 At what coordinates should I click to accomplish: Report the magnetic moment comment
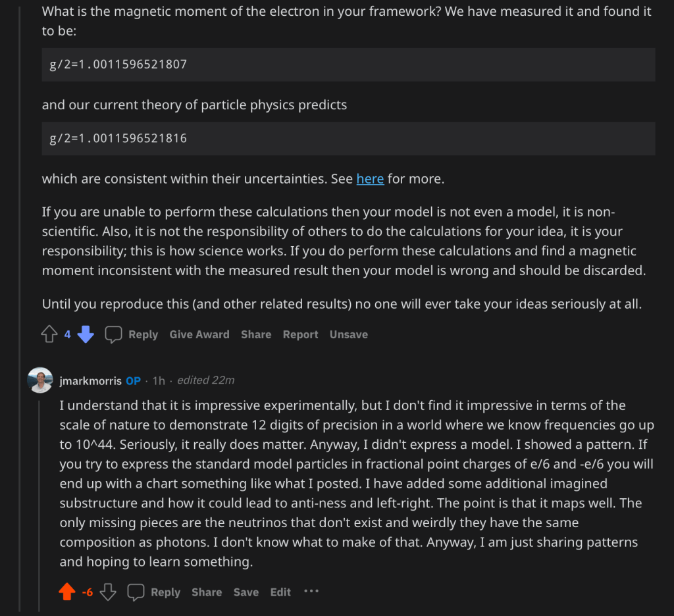click(301, 334)
